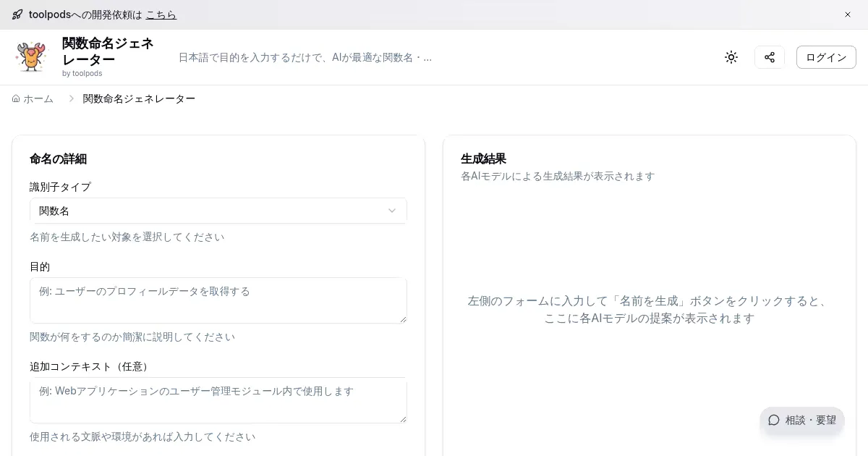Follow the こちら link in the banner
This screenshot has width=868, height=456.
coord(161,14)
